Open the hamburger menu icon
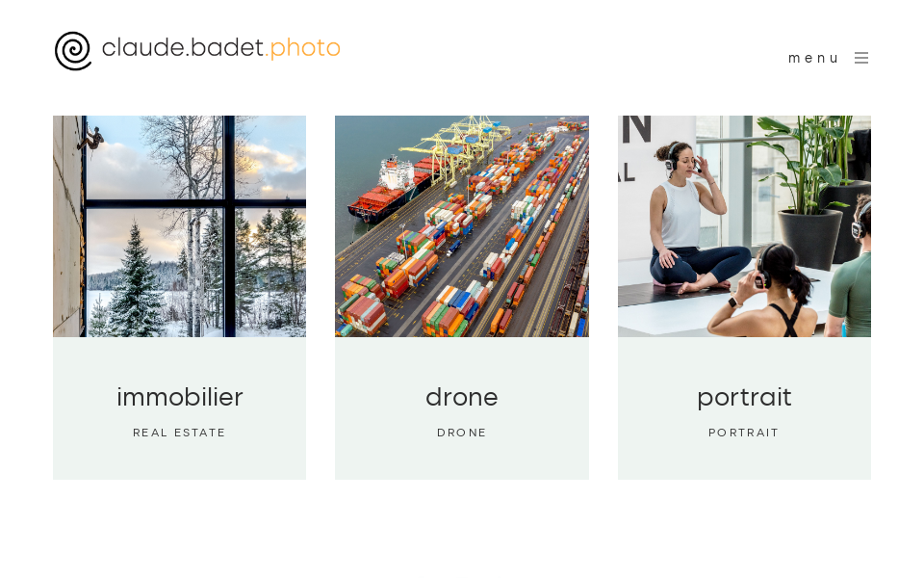Viewport: 924px width, 578px height. pos(861,58)
